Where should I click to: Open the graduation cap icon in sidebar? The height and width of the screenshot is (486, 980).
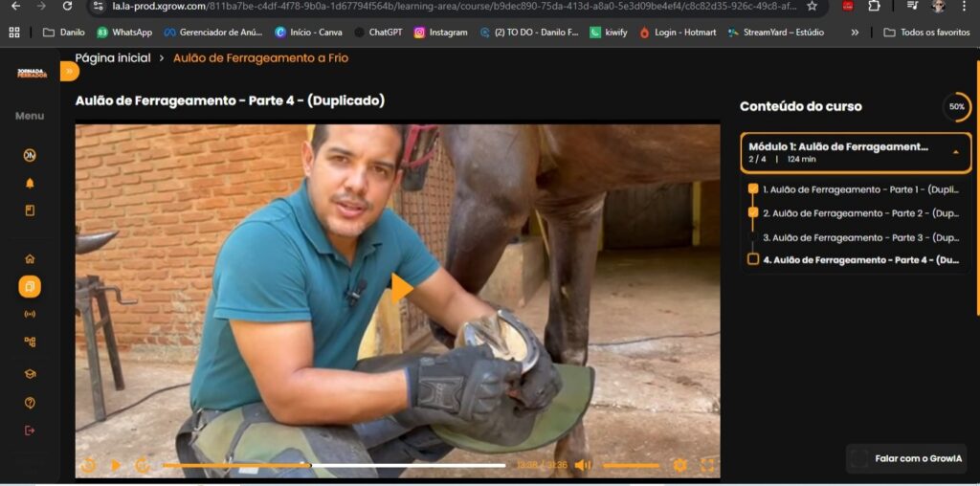coord(30,374)
